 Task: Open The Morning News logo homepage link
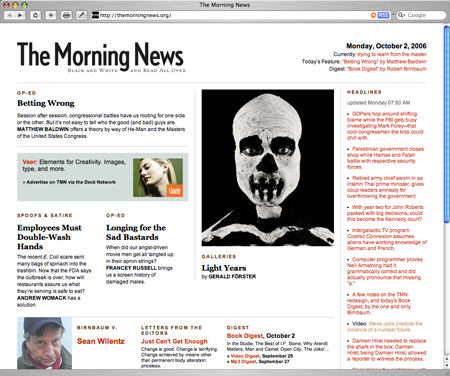point(101,57)
